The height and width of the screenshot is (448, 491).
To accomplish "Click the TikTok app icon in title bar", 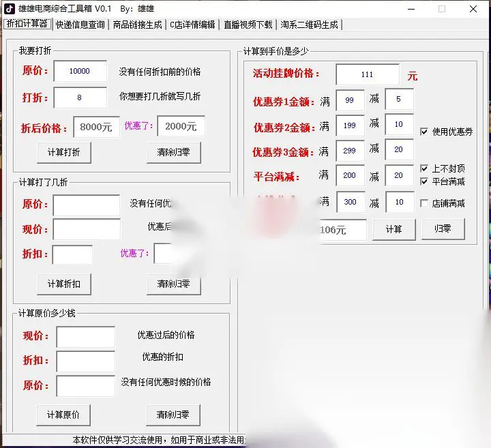I will (10, 9).
